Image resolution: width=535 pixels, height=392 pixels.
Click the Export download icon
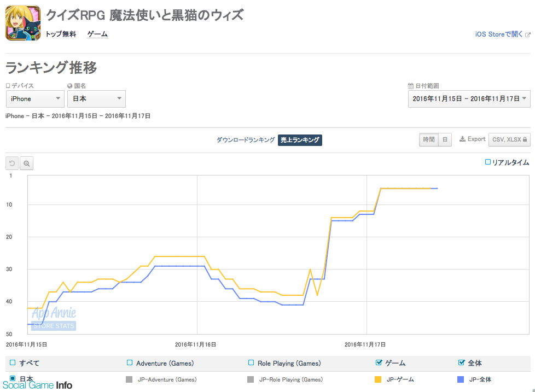(462, 139)
